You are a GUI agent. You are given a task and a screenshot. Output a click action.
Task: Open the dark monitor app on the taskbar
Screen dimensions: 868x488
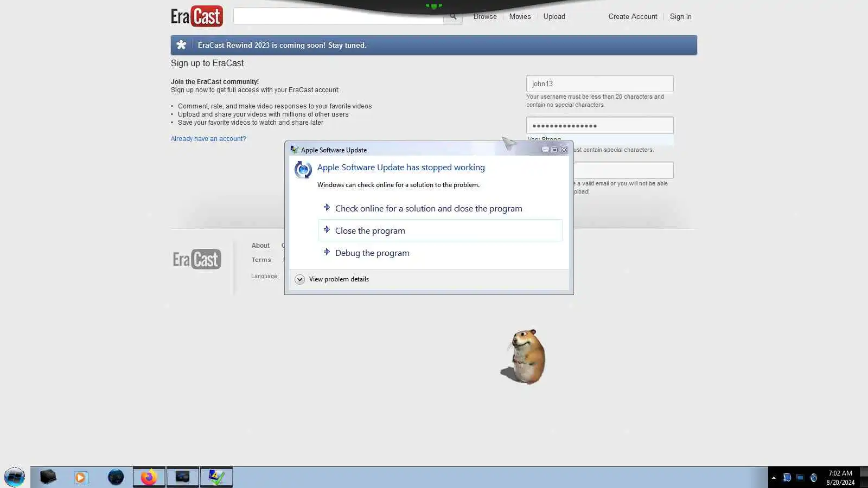click(x=182, y=477)
